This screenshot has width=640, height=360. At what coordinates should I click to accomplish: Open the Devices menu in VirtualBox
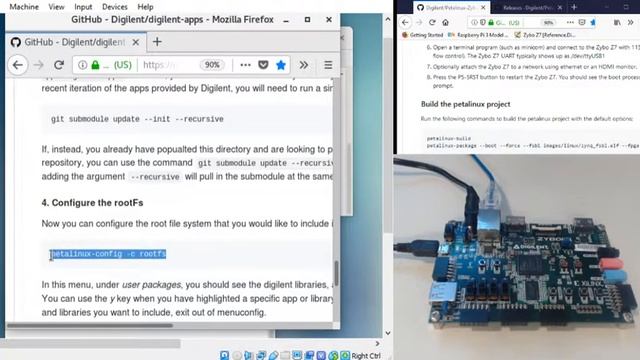click(115, 7)
